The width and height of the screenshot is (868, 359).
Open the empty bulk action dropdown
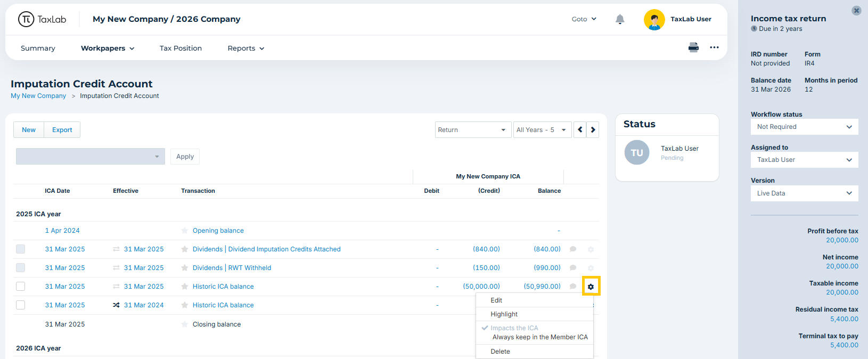pos(91,157)
